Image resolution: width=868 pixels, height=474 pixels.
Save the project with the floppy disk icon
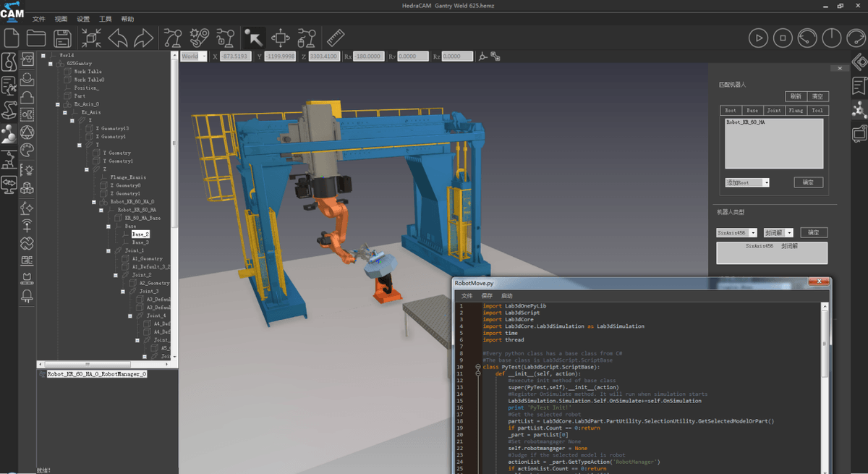tap(62, 37)
